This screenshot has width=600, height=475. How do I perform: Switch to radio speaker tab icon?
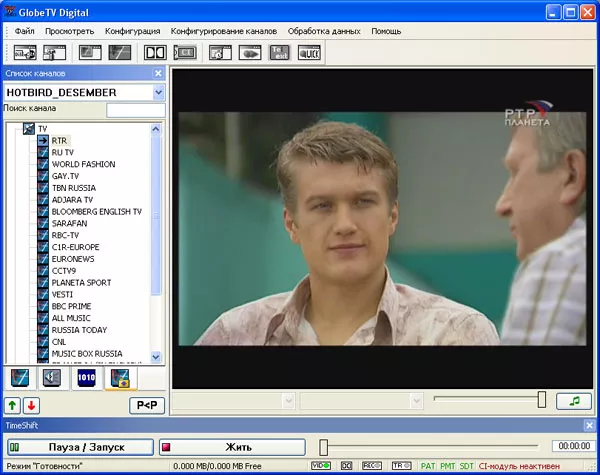point(52,378)
